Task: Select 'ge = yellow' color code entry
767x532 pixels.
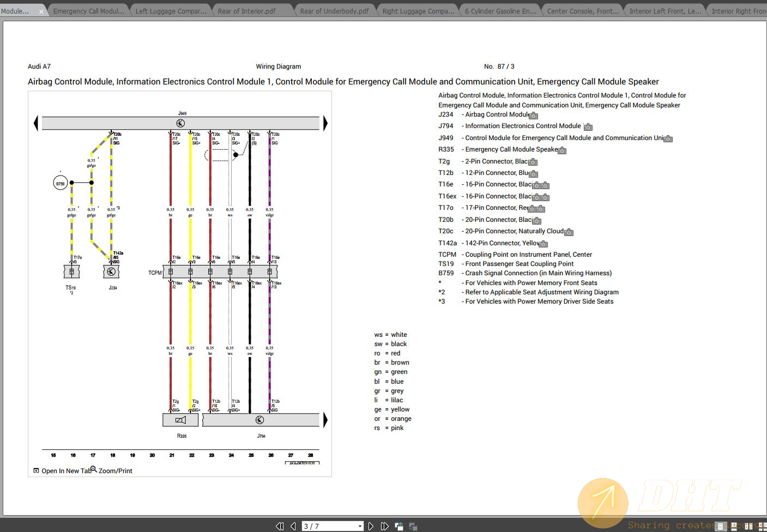Action: pyautogui.click(x=392, y=409)
